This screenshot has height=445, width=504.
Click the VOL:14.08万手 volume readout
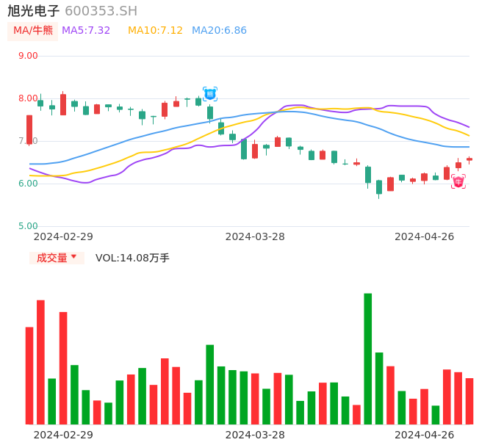(x=132, y=258)
